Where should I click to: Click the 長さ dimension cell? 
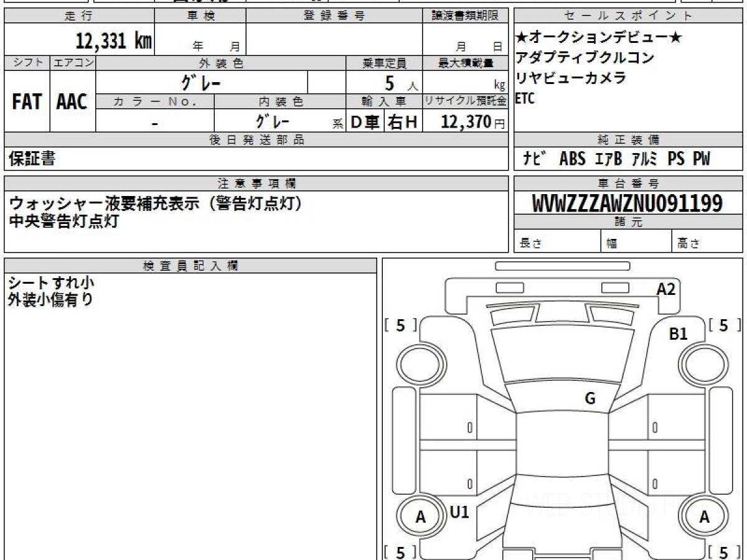[x=558, y=241]
